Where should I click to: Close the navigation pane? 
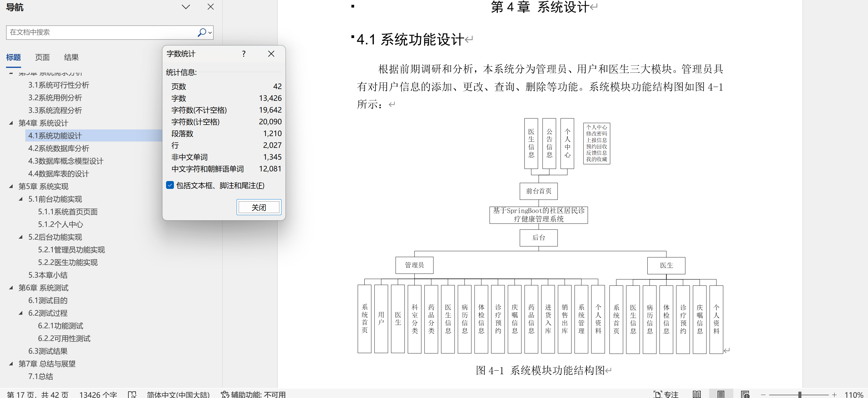pos(211,7)
